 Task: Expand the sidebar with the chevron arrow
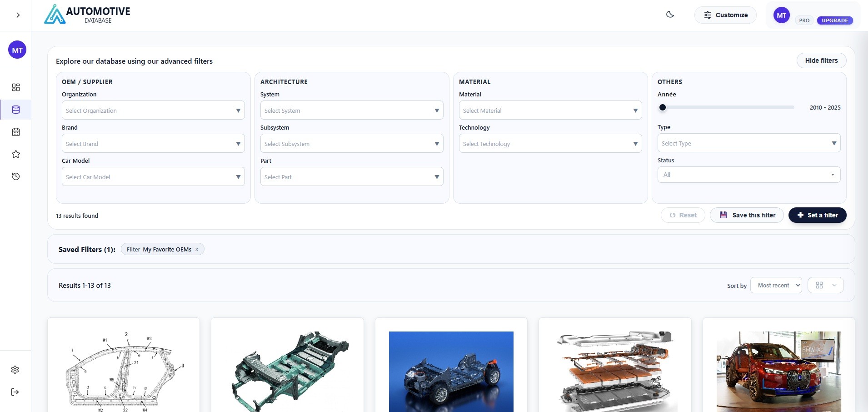pyautogui.click(x=18, y=15)
